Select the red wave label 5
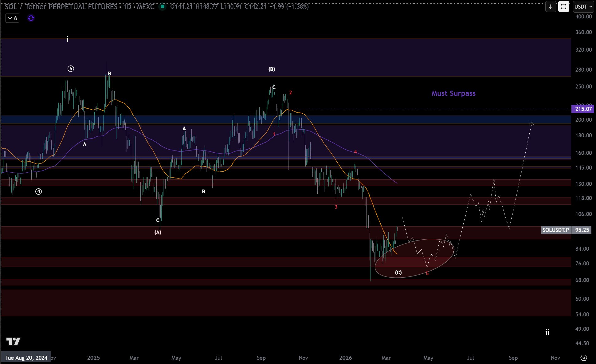Screen dimensions: 596x364 (x=427, y=273)
